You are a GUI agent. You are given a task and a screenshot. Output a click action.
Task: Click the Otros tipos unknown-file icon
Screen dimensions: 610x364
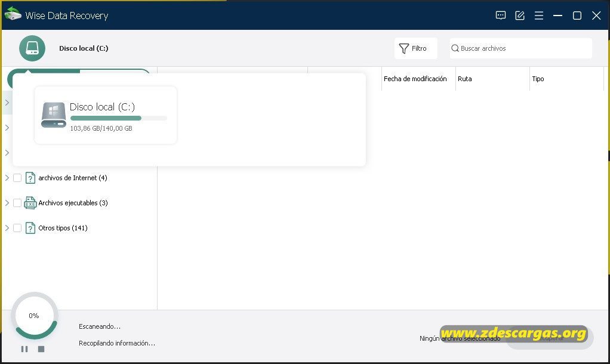coord(30,228)
